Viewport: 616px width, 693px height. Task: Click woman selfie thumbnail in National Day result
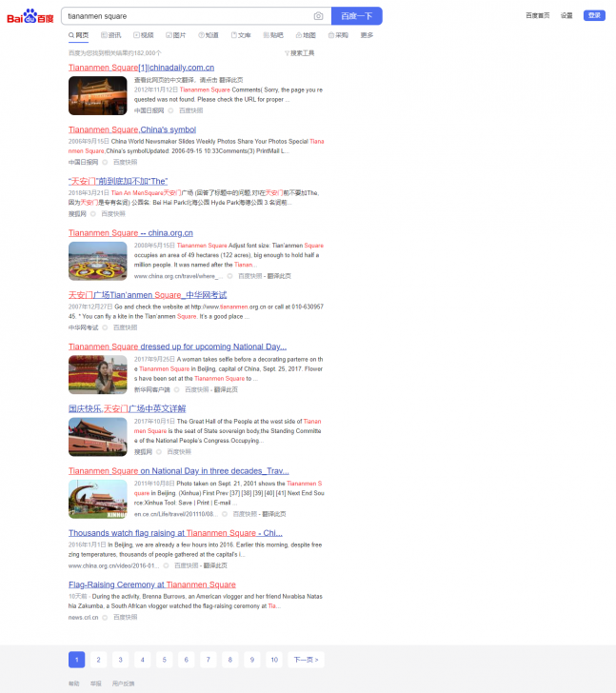(x=98, y=375)
